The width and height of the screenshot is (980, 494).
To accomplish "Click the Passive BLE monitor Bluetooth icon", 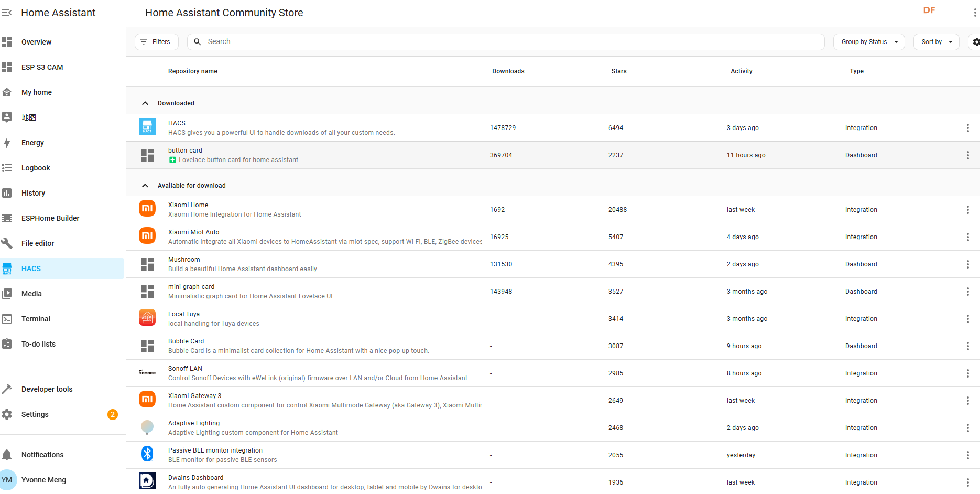I will (147, 454).
